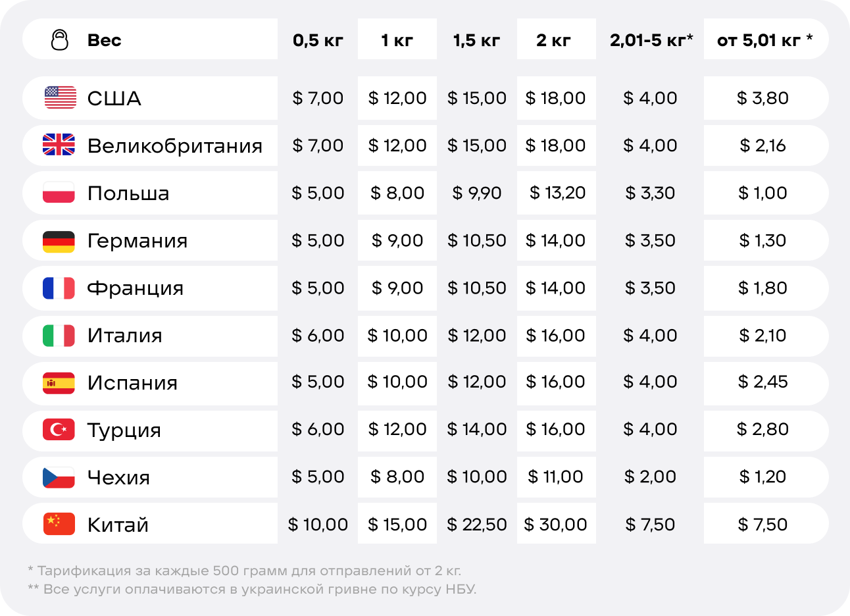The image size is (850, 616).
Task: Select the 2,01-5 кг column header
Action: click(651, 40)
